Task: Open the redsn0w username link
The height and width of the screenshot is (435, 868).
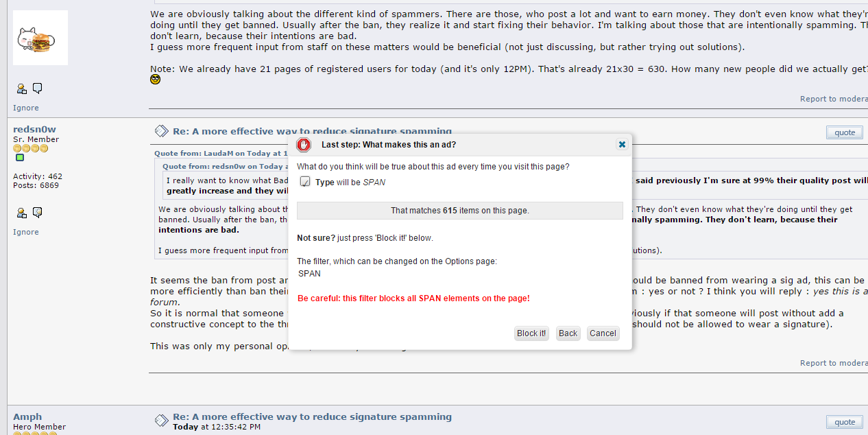Action: pos(34,129)
